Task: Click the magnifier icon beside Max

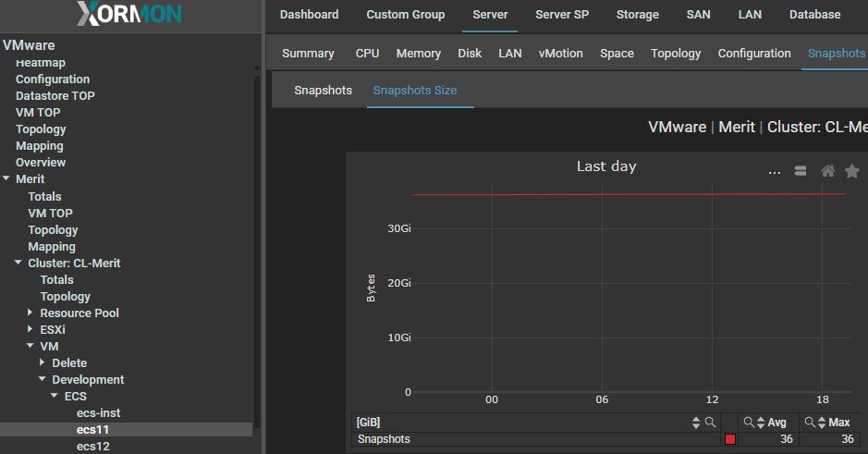Action: [810, 423]
